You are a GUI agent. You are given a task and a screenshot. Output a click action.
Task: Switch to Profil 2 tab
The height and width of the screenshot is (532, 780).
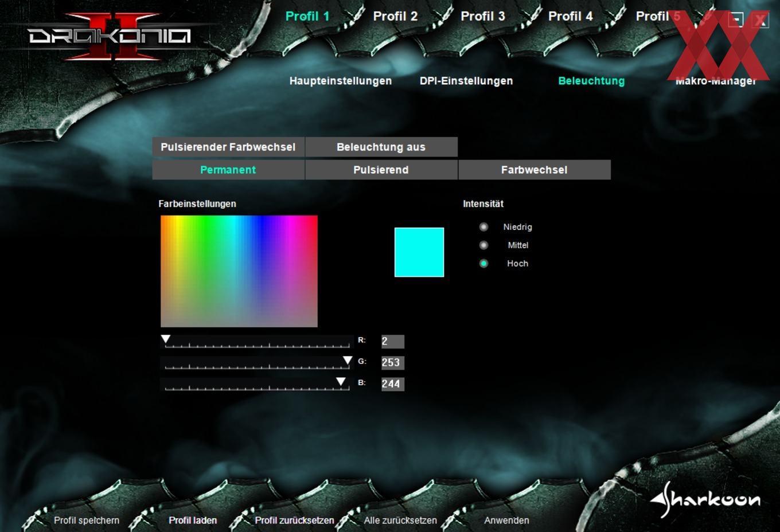[x=395, y=16]
